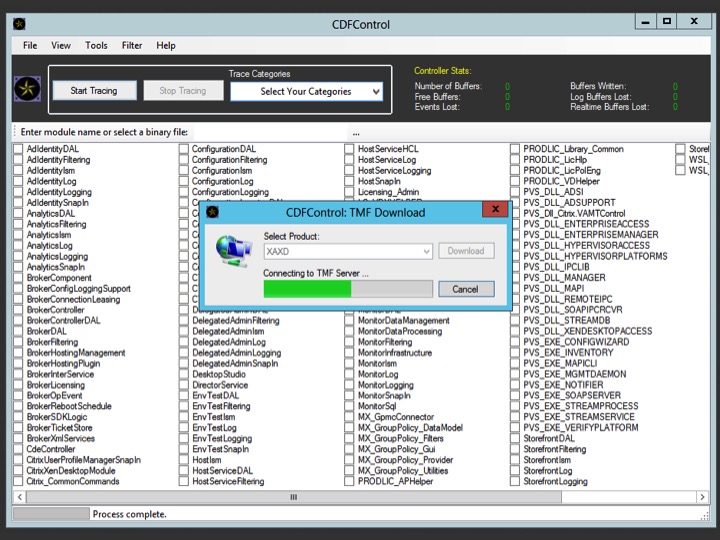Click the Licensing_Admin label
The image size is (720, 540).
pos(388,192)
